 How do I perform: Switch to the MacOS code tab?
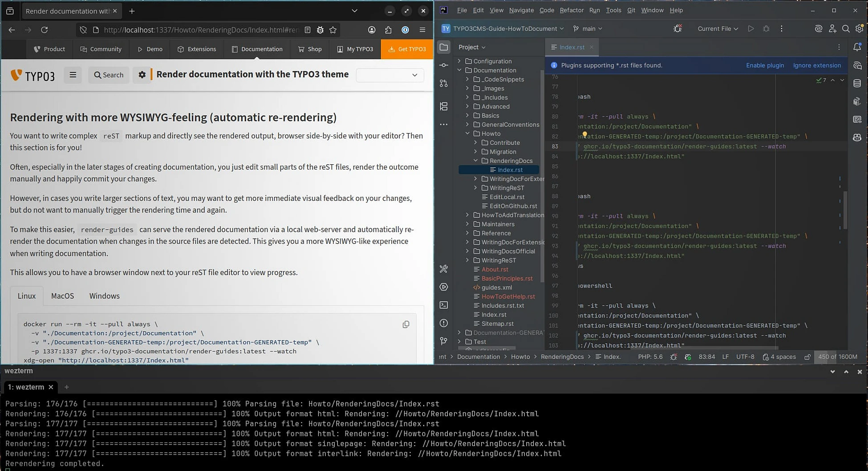62,296
